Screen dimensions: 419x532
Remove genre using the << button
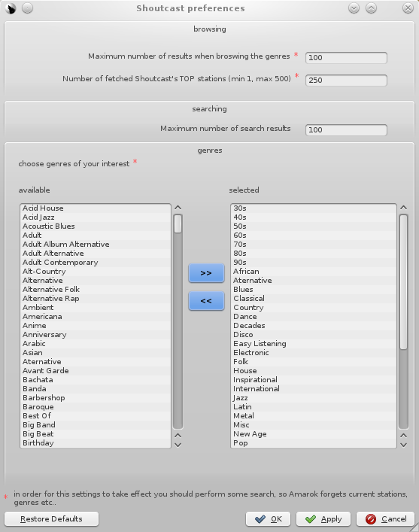coord(206,300)
